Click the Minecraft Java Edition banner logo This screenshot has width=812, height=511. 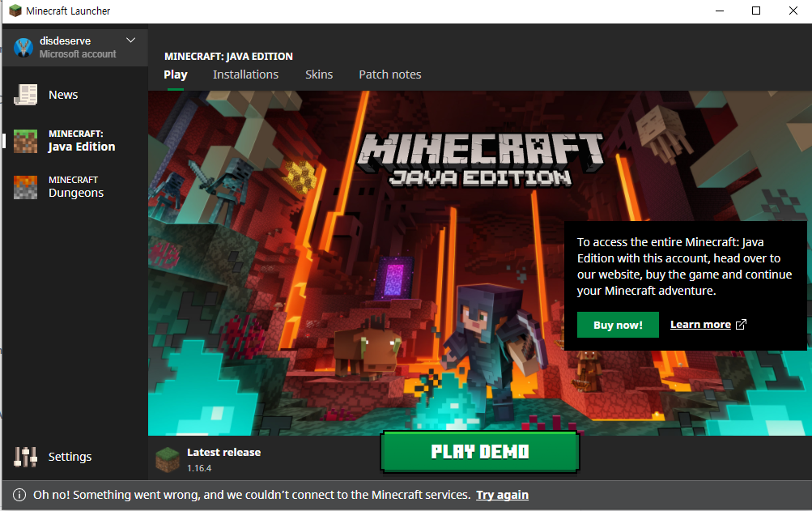(481, 160)
